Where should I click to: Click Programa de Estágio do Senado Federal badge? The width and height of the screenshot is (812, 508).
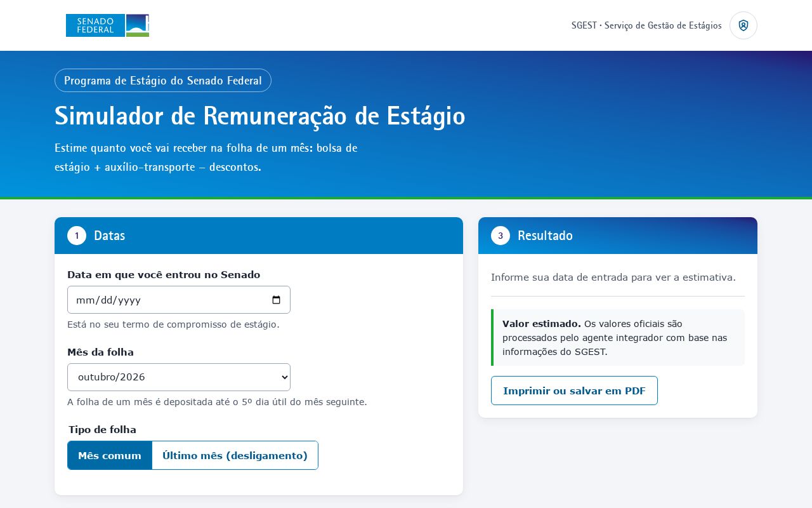click(x=163, y=81)
